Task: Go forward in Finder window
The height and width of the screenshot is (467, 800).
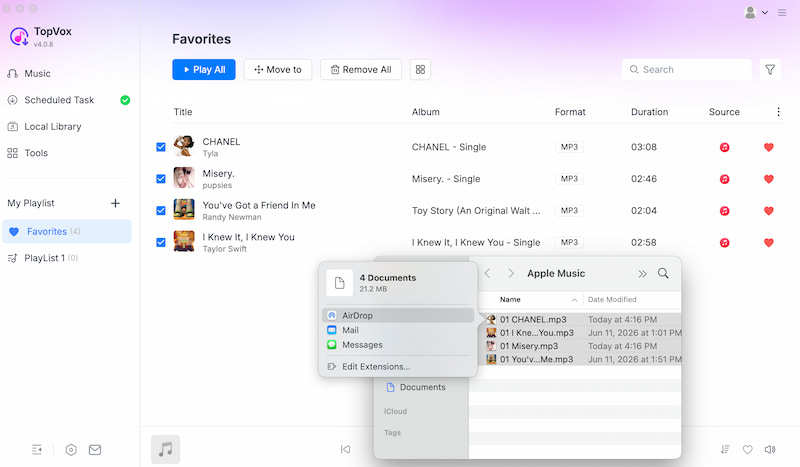Action: (511, 274)
